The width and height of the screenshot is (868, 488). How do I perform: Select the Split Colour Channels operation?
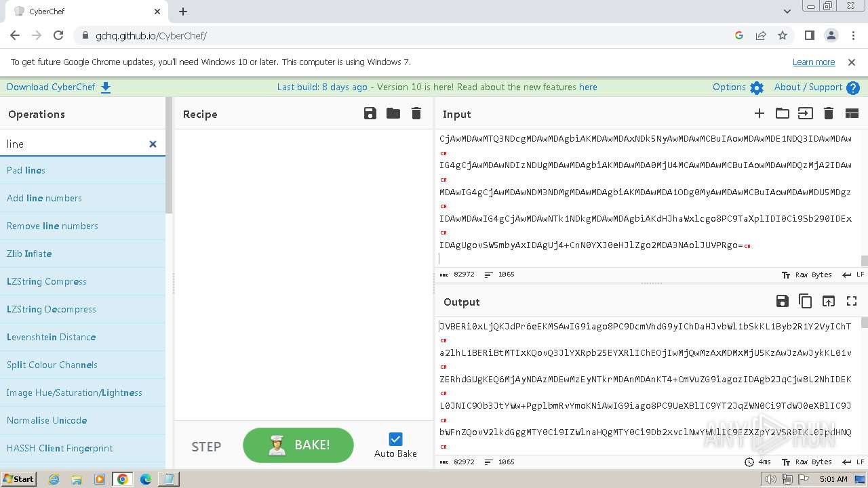[x=83, y=365]
